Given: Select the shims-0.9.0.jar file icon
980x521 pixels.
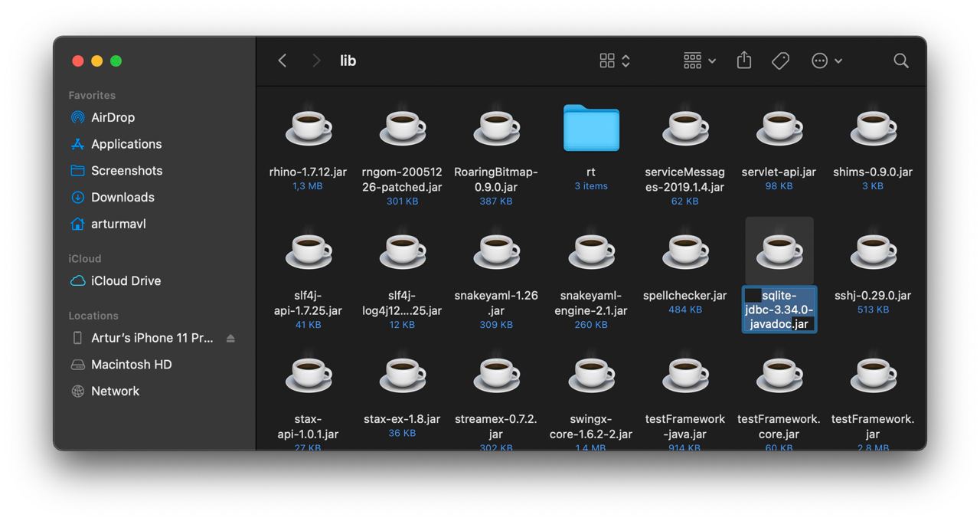Looking at the screenshot, I should (x=874, y=127).
